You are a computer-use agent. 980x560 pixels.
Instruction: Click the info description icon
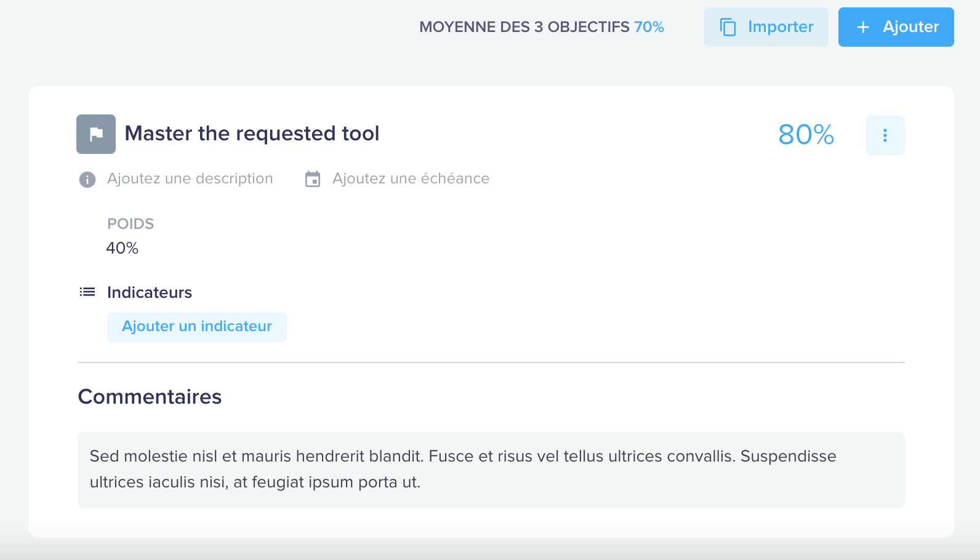[87, 179]
